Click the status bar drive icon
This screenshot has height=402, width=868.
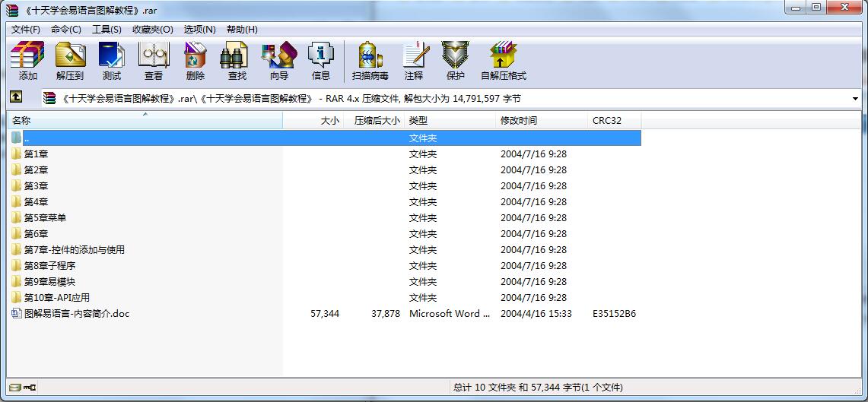(15, 388)
